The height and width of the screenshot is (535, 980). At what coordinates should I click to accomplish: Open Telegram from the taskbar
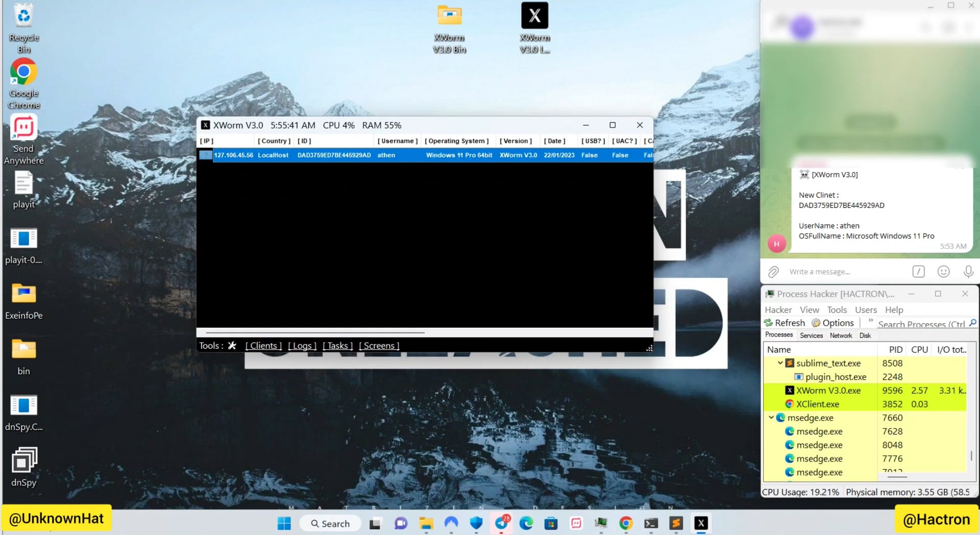(x=502, y=523)
